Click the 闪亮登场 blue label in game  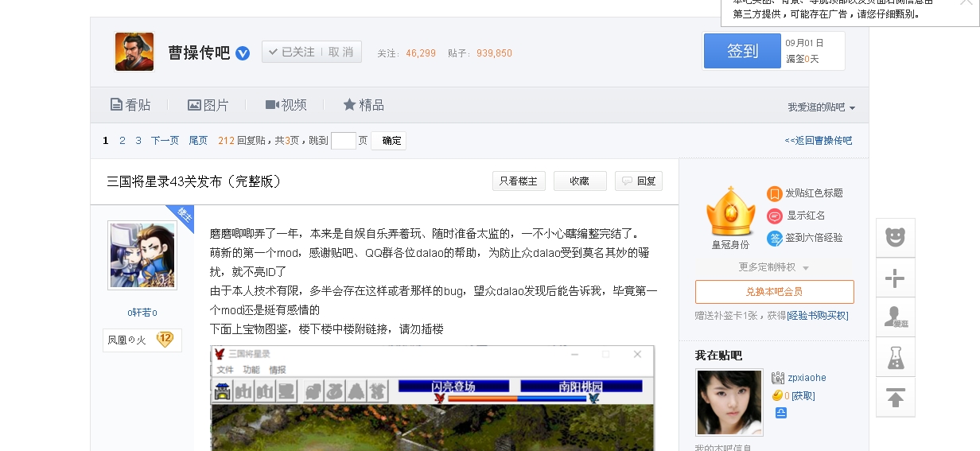(453, 386)
